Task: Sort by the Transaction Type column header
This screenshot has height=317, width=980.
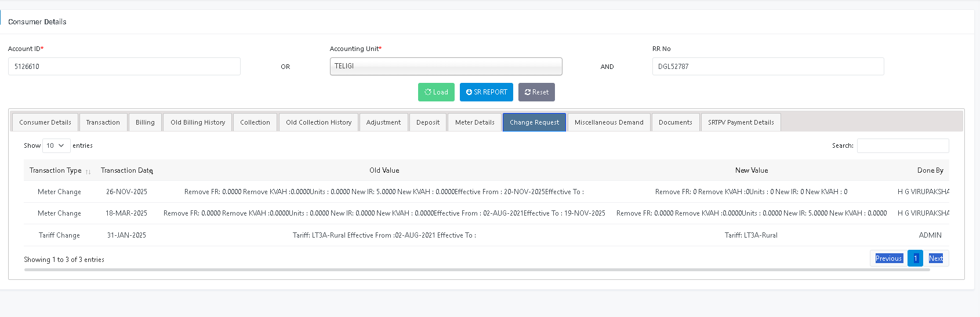Action: 60,170
